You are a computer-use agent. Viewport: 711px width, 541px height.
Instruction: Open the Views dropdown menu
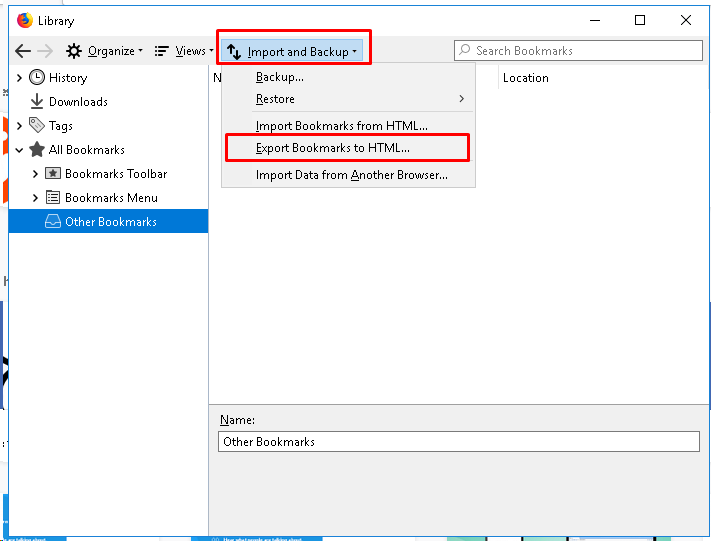point(184,51)
